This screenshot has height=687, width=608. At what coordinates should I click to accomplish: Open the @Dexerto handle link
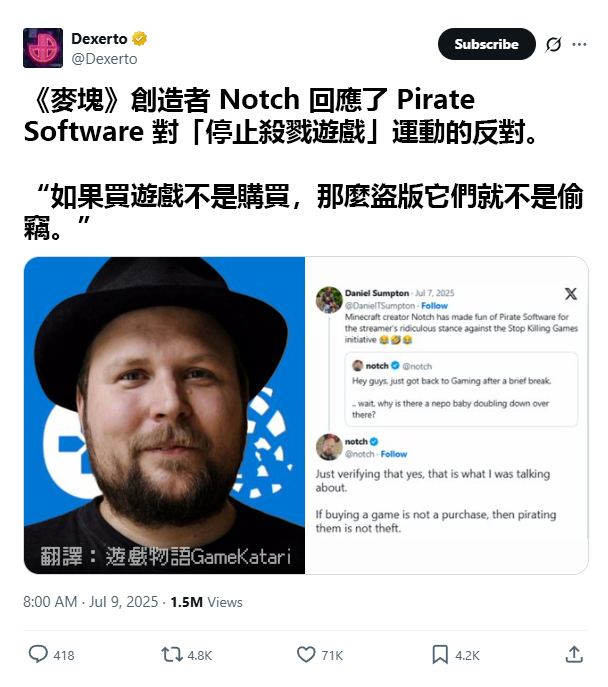click(x=104, y=59)
